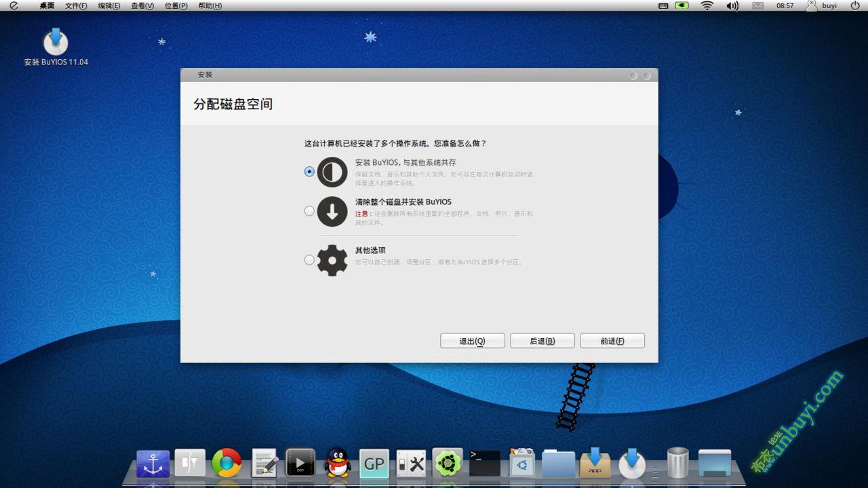Launch QQ penguin from the dock

click(x=337, y=463)
